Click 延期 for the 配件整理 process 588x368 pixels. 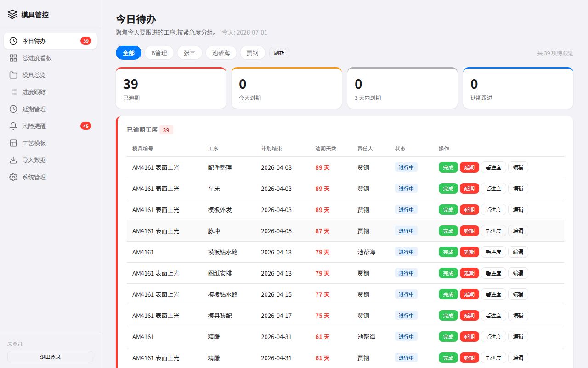pyautogui.click(x=469, y=167)
